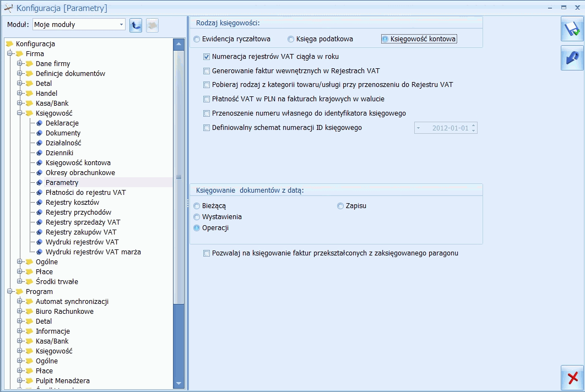Open the Moduł dropdown list
Viewport: 585px width, 392px height.
[121, 25]
